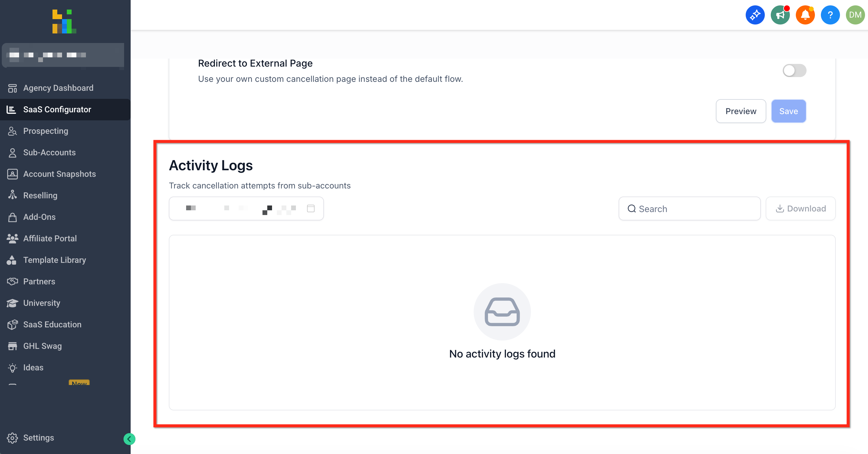Open Affiliate Portal from sidebar
Image resolution: width=868 pixels, height=454 pixels.
[50, 238]
